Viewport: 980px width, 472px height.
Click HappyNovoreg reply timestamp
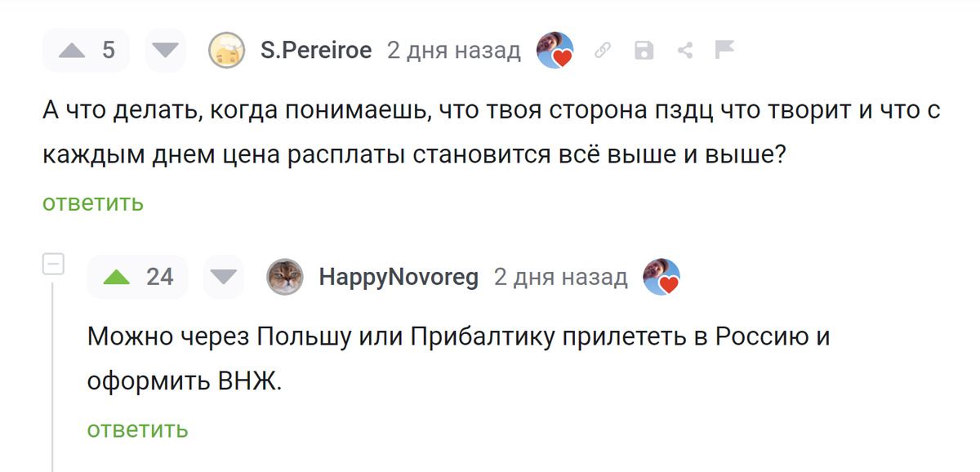point(560,278)
